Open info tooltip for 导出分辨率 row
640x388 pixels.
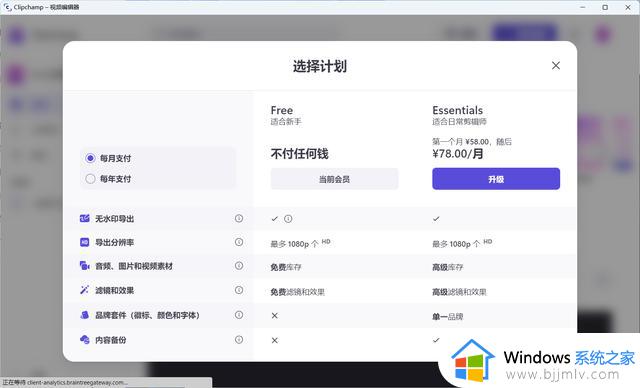(239, 242)
